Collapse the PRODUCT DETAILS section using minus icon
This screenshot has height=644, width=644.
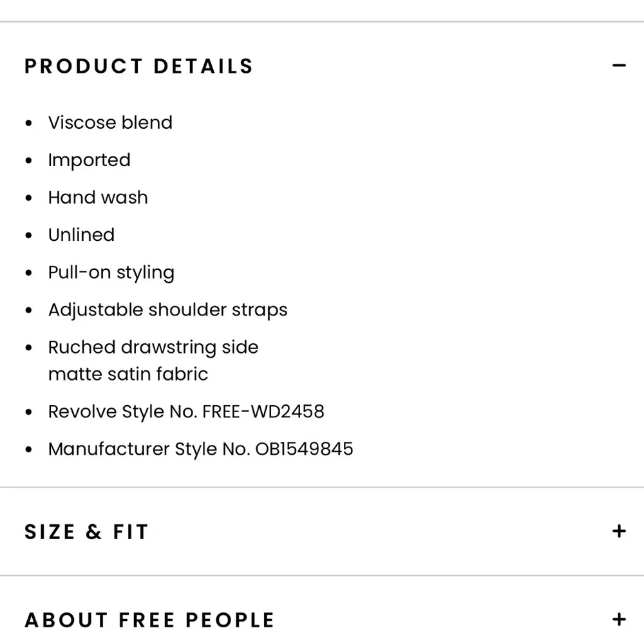pyautogui.click(x=620, y=65)
